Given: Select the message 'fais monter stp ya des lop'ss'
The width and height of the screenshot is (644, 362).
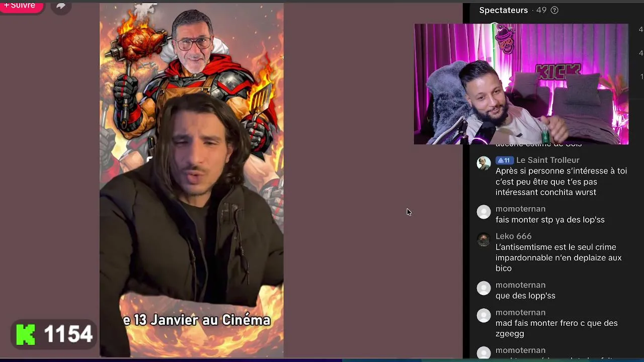Looking at the screenshot, I should click(x=550, y=220).
